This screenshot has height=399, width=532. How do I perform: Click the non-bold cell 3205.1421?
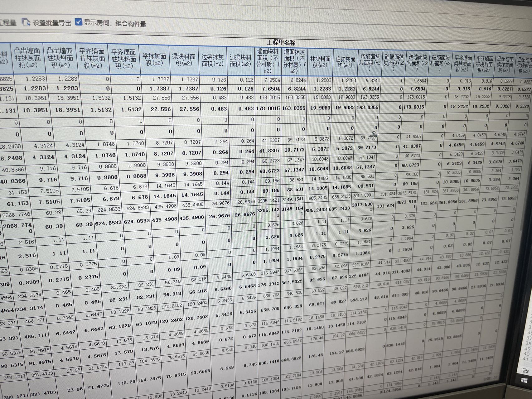268,200
